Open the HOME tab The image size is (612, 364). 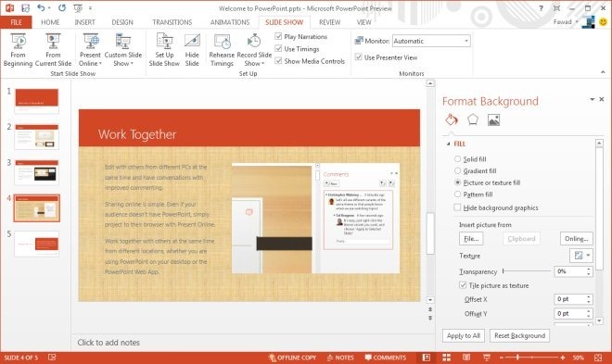pyautogui.click(x=50, y=22)
